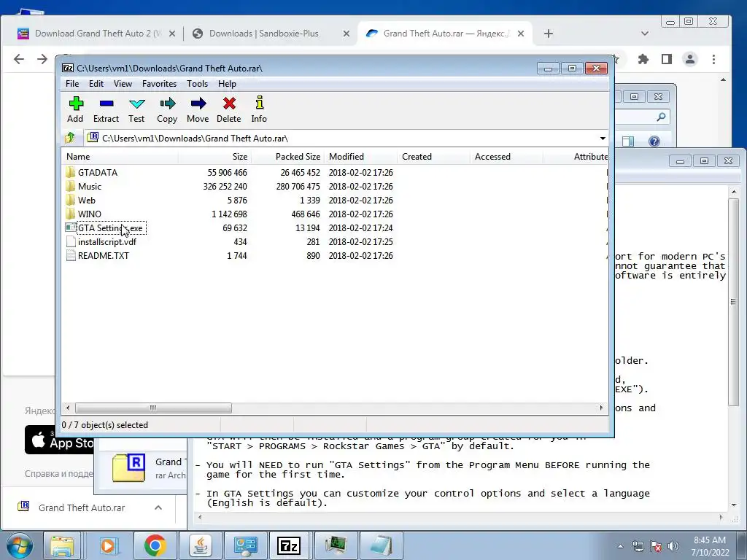Select installscript.vdf file
This screenshot has height=560, width=747.
pos(107,242)
